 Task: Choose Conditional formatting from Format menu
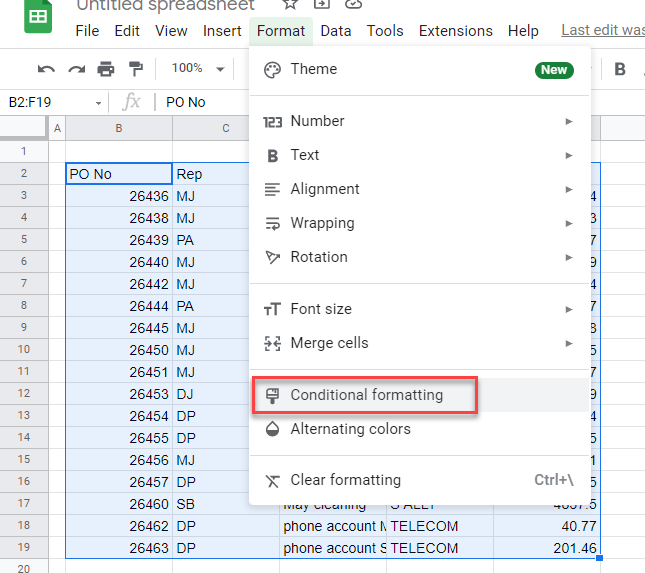pos(366,395)
